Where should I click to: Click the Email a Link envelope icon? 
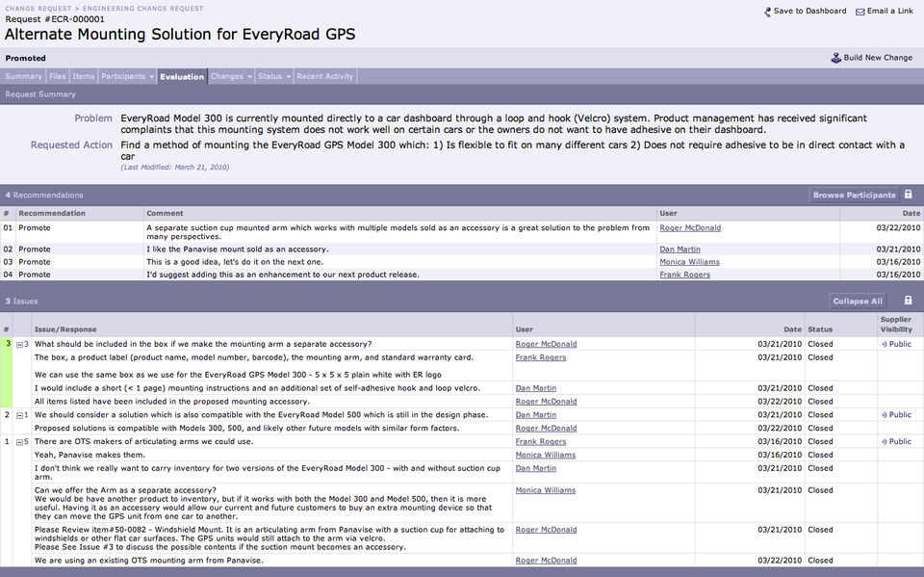tap(860, 12)
